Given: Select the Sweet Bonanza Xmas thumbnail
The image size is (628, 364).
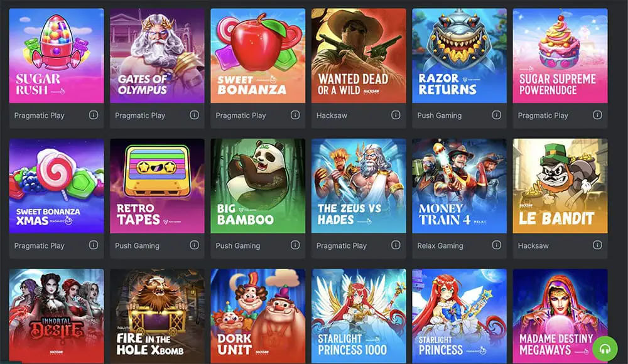Looking at the screenshot, I should (x=57, y=186).
